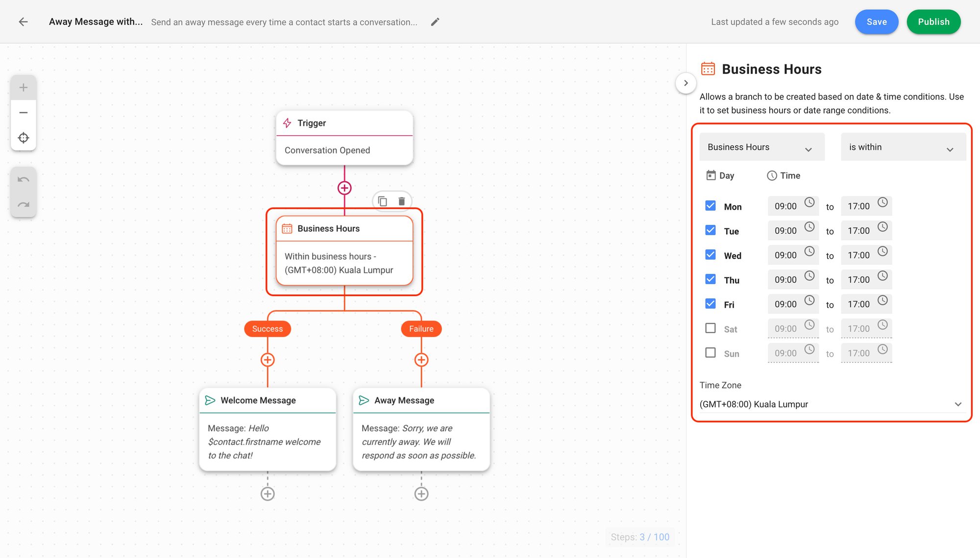Click the Save button
The image size is (980, 558).
(876, 22)
